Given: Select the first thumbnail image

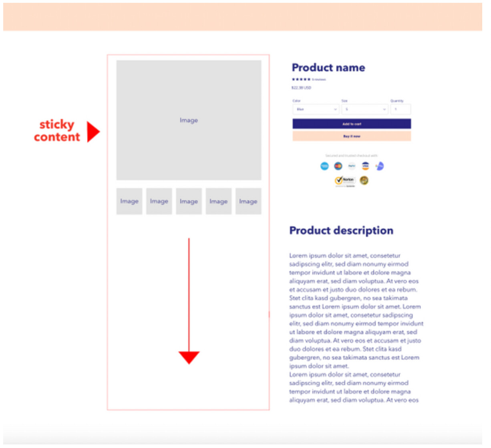Looking at the screenshot, I should pos(129,201).
